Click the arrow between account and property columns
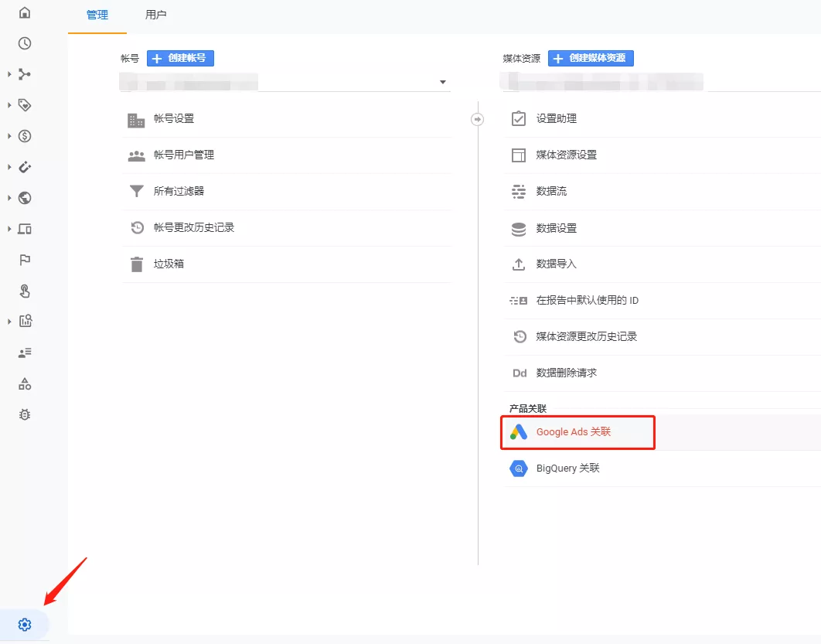Image resolution: width=821 pixels, height=644 pixels. coord(478,119)
